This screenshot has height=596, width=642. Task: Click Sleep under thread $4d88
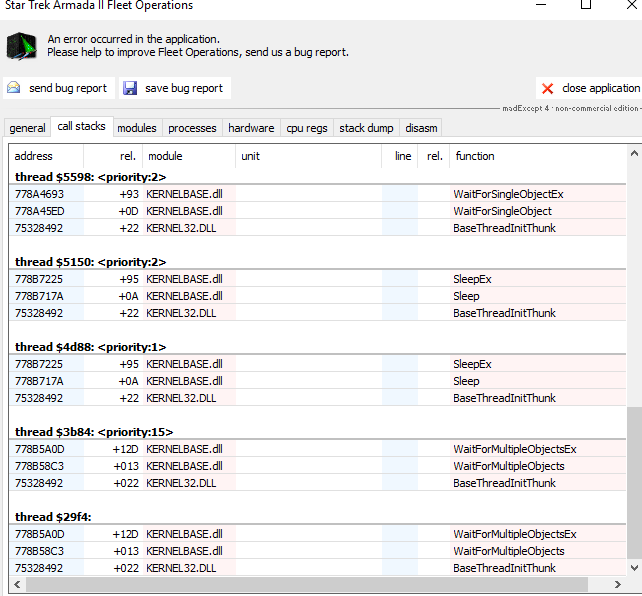pos(466,381)
